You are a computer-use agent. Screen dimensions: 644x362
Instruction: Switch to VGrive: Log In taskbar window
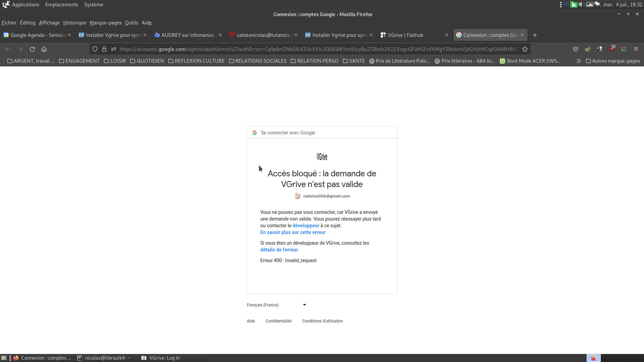[161, 358]
